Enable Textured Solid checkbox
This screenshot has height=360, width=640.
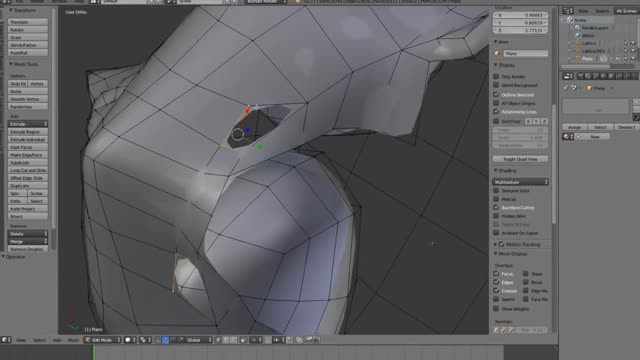click(x=496, y=191)
